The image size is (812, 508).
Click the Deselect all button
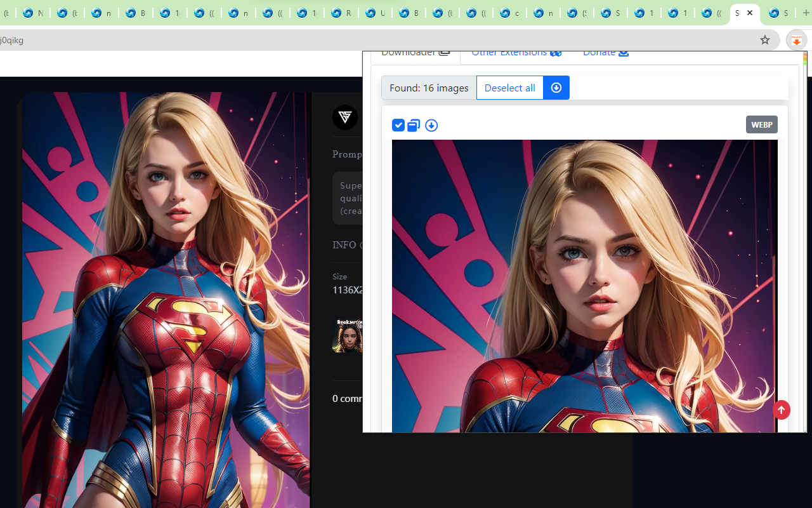click(x=509, y=88)
